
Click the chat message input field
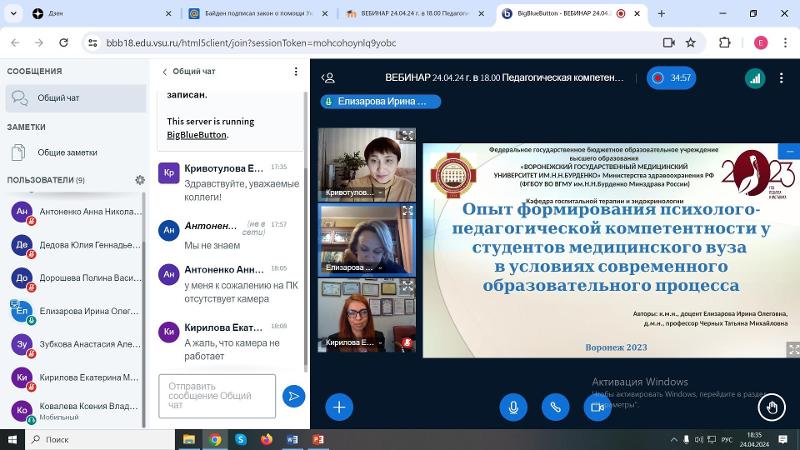pyautogui.click(x=217, y=396)
